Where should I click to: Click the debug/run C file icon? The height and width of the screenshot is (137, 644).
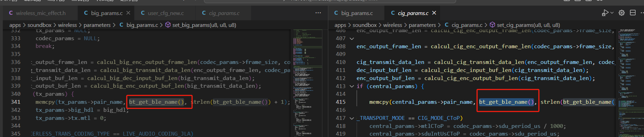point(605,13)
